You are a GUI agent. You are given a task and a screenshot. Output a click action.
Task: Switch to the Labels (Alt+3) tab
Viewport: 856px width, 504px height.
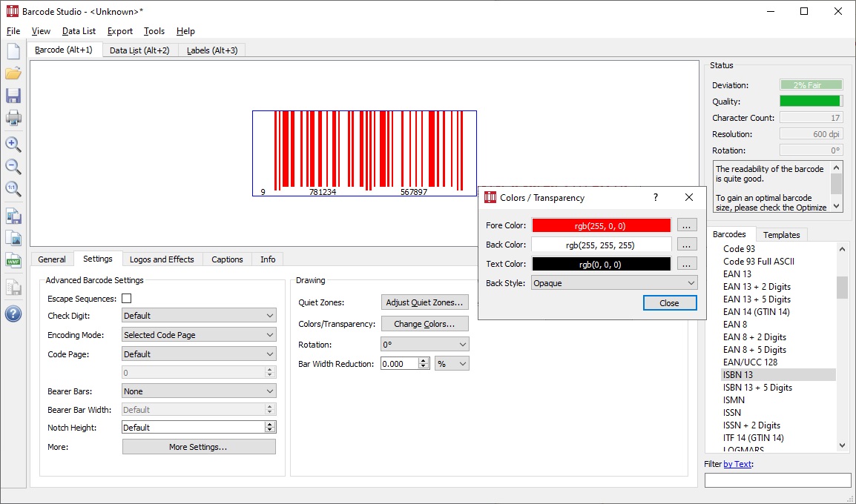pos(212,50)
